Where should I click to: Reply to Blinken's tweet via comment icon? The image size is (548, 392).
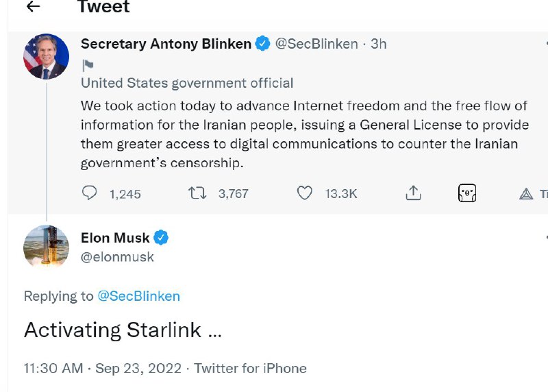[x=90, y=193]
